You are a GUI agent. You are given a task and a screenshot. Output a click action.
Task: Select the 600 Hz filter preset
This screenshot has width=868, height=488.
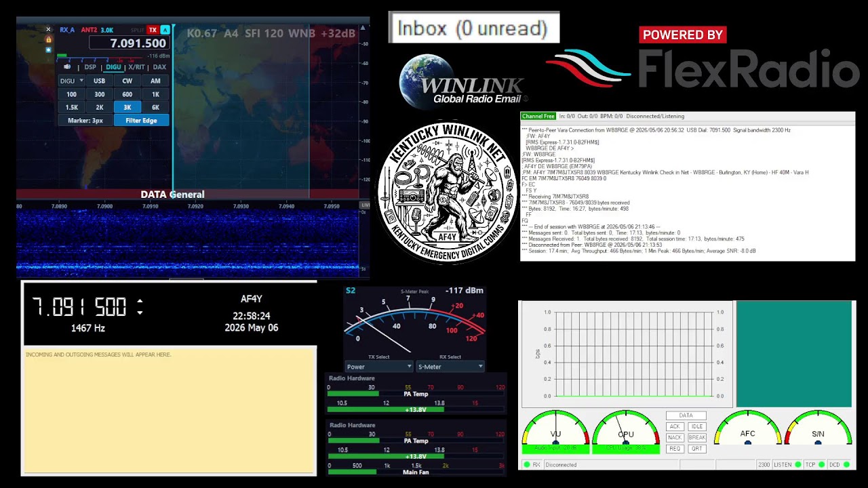tap(127, 94)
